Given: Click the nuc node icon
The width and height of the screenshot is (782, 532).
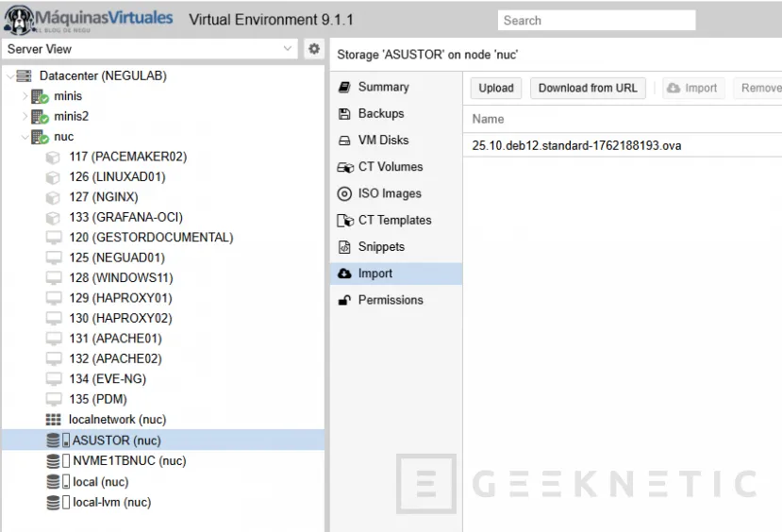Looking at the screenshot, I should click(40, 137).
